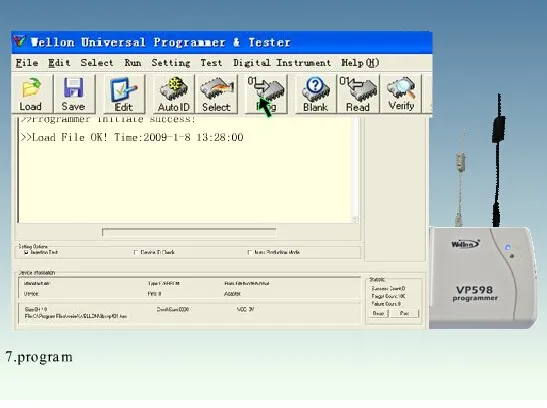Open the File menu

point(27,63)
